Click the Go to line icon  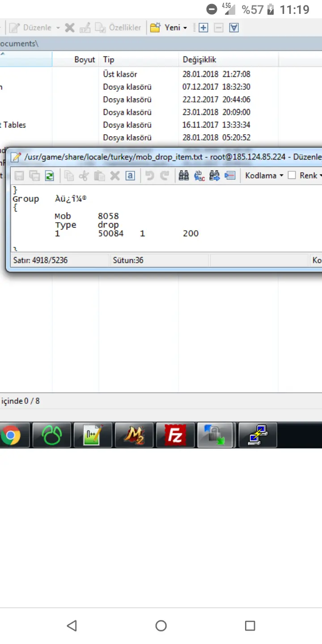click(x=230, y=176)
